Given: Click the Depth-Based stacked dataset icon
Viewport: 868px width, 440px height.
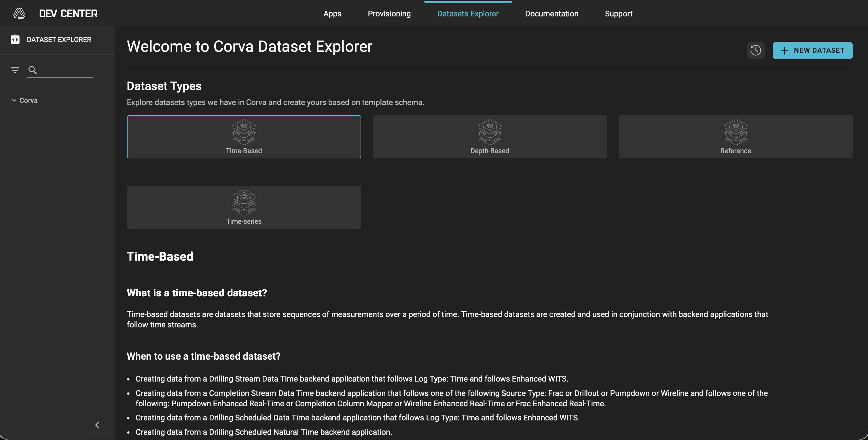Looking at the screenshot, I should [x=490, y=132].
